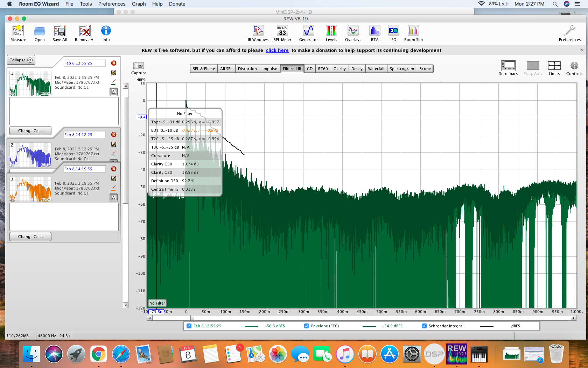
Task: Open the Graph menu
Action: pyautogui.click(x=139, y=4)
